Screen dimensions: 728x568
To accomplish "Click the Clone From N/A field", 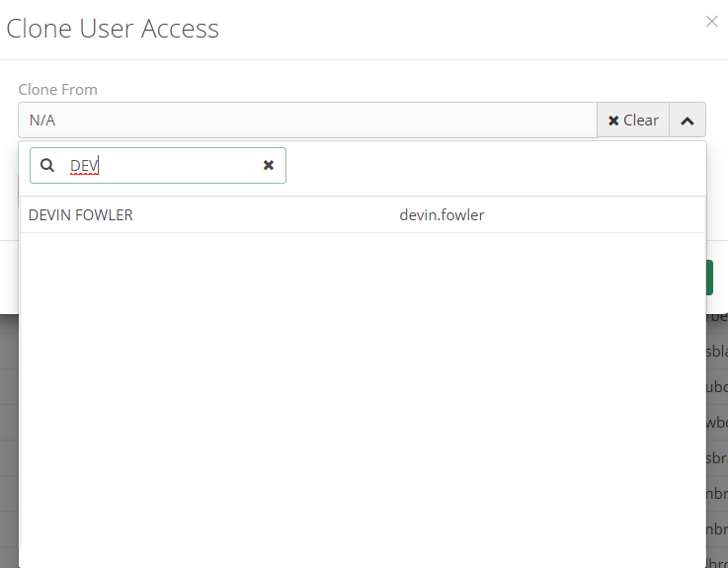I will pyautogui.click(x=307, y=121).
